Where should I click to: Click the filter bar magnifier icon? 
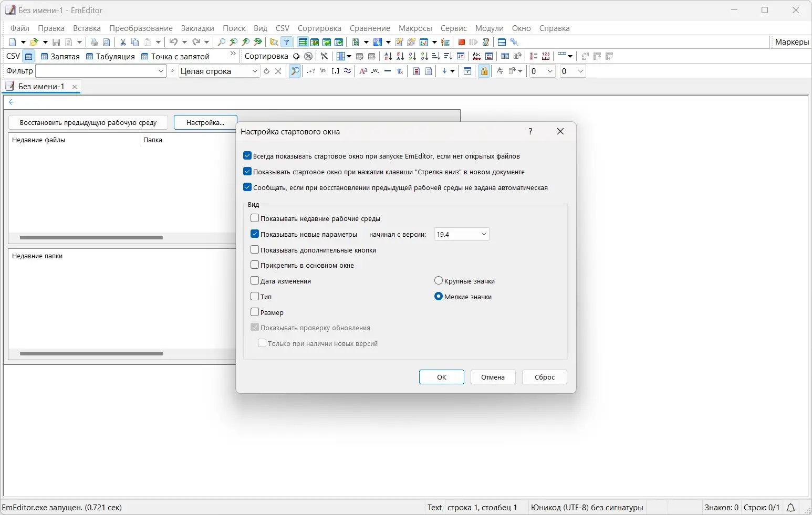coord(295,71)
